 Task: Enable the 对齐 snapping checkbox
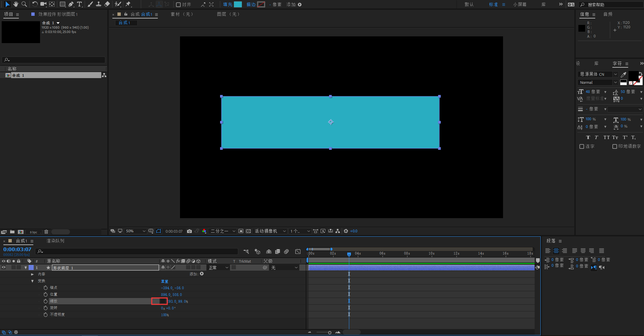[x=178, y=4]
